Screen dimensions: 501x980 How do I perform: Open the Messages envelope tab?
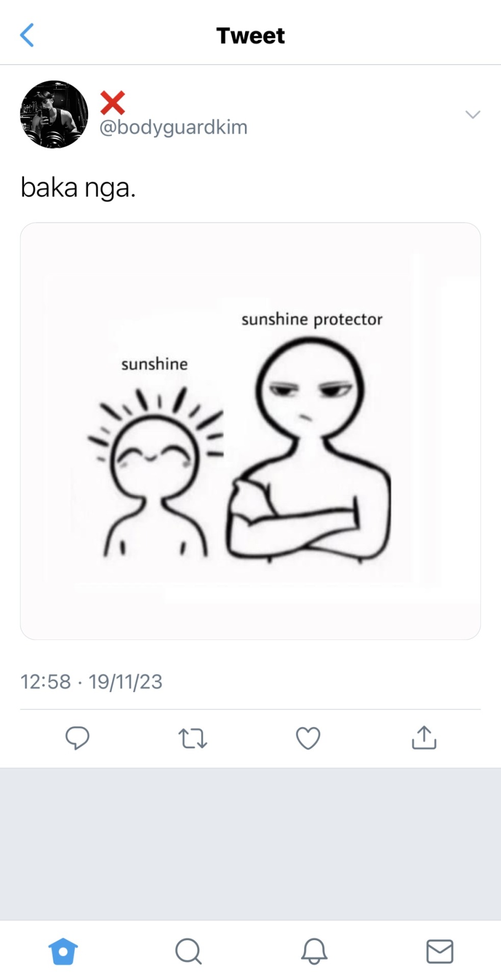click(x=439, y=951)
